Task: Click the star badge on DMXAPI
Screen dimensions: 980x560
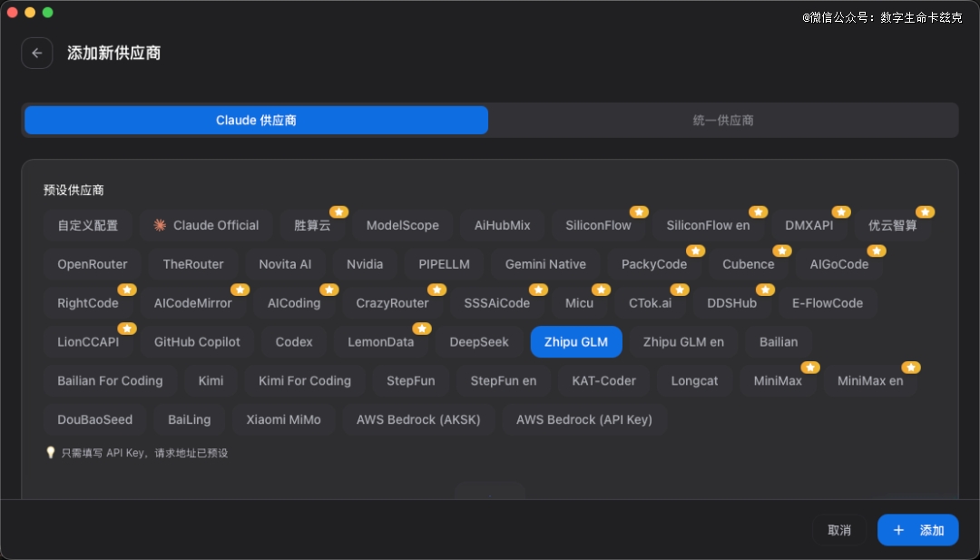Action: [841, 211]
